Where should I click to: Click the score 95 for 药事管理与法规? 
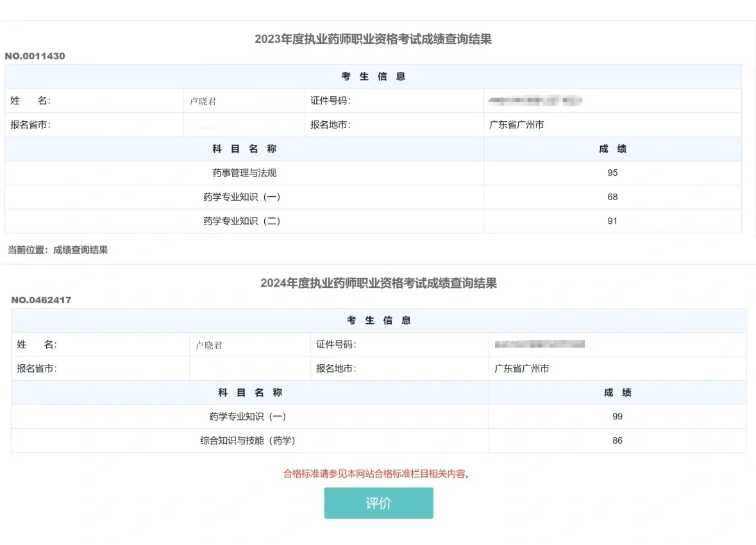(x=612, y=172)
